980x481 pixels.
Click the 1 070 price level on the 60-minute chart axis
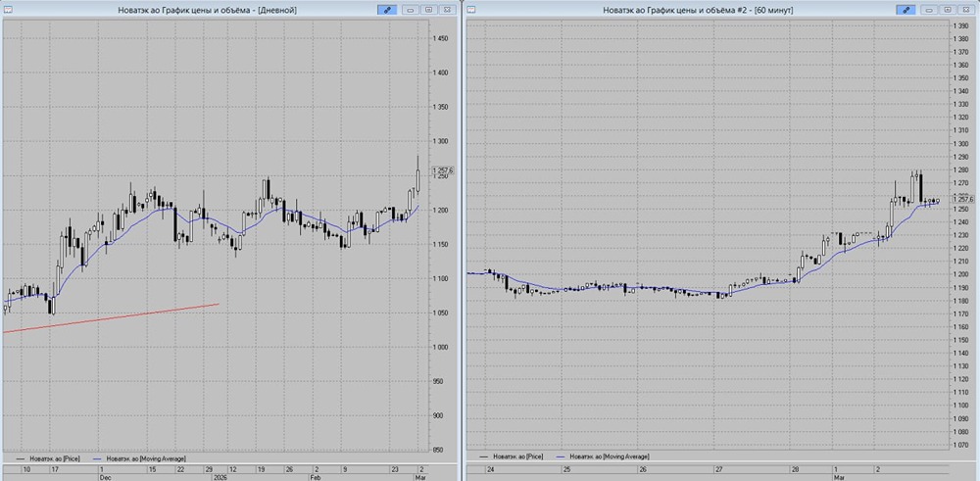960,446
